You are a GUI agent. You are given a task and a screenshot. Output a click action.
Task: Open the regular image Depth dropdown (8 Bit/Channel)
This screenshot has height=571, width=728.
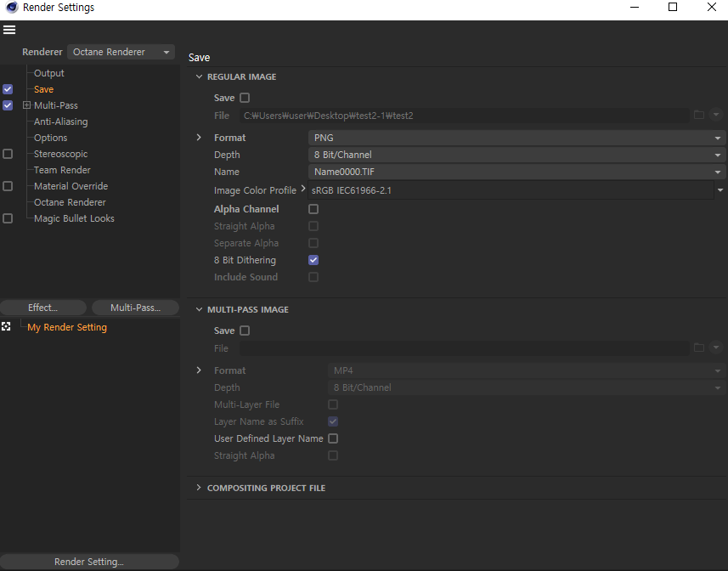pos(516,155)
